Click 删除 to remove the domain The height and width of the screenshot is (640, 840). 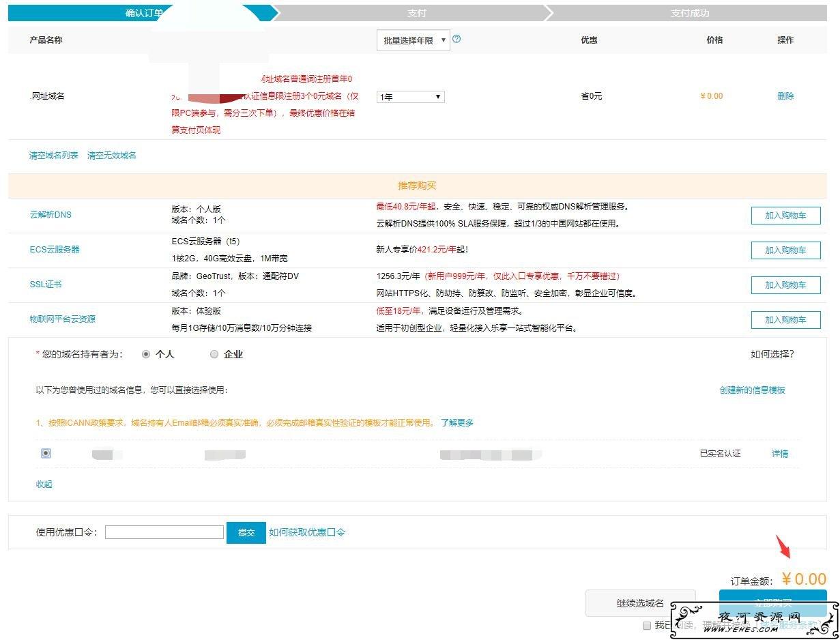785,96
